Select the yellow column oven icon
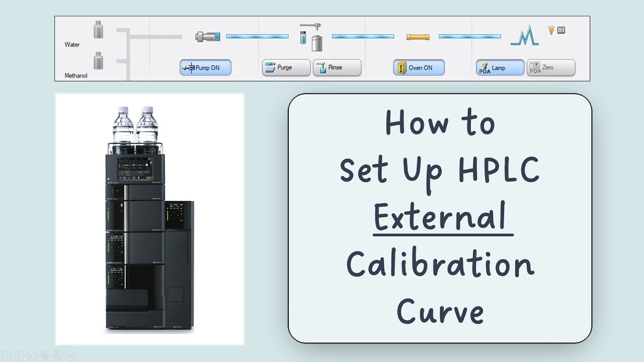Image resolution: width=644 pixels, height=362 pixels. click(x=418, y=37)
